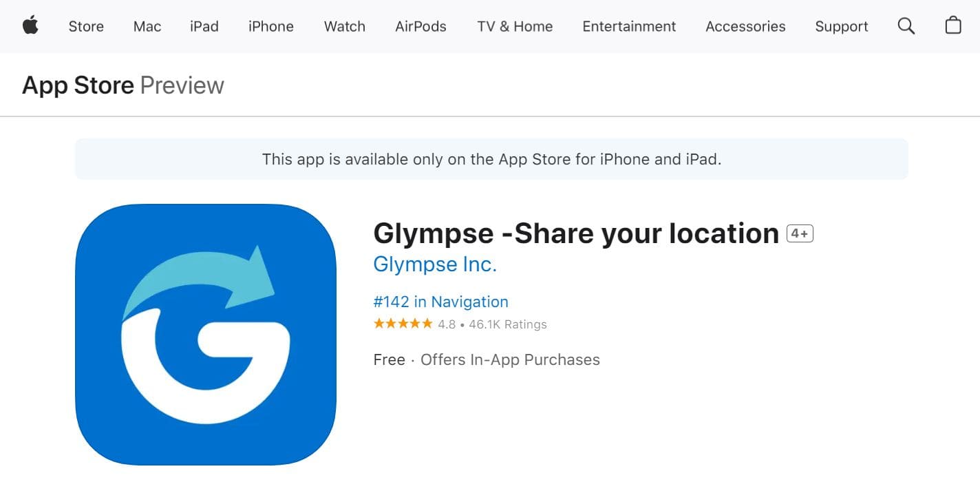Select iPad in the navigation bar

pyautogui.click(x=204, y=26)
